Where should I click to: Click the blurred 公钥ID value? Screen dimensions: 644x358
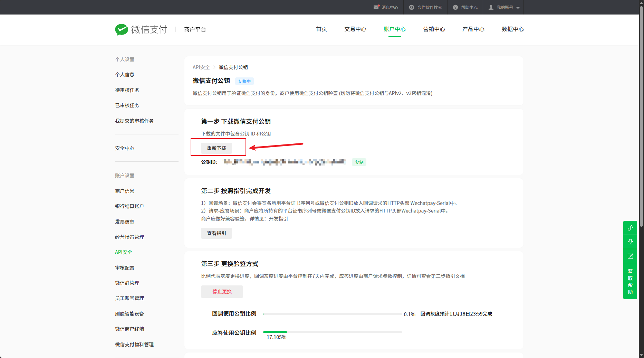point(285,162)
